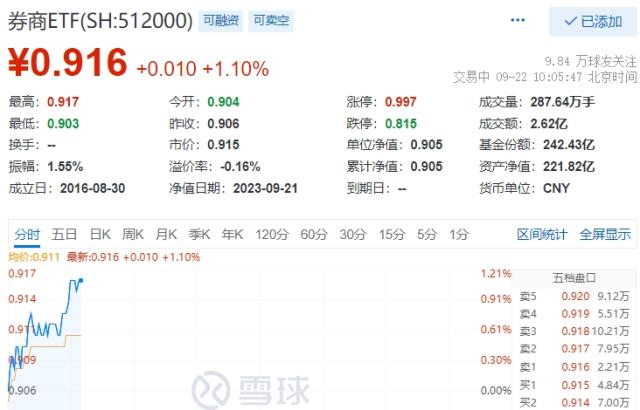
Task: Click the 可卖空 tag
Action: (x=271, y=20)
